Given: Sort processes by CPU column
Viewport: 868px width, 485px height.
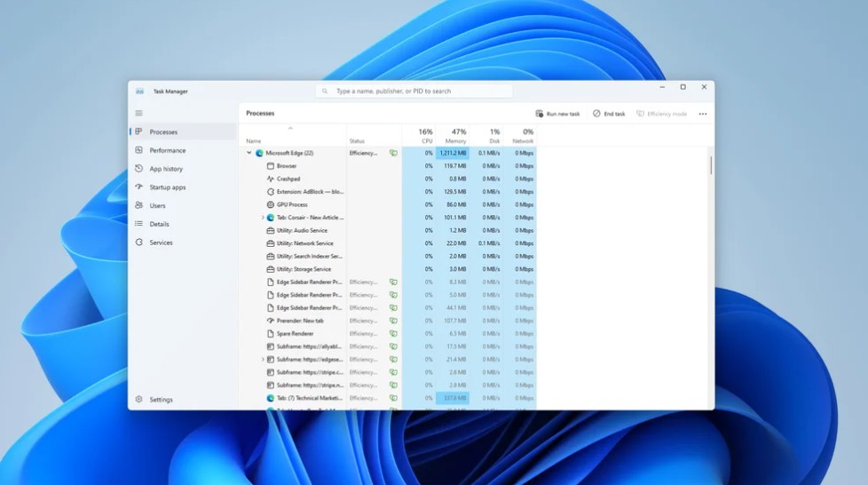Looking at the screenshot, I should [420, 136].
